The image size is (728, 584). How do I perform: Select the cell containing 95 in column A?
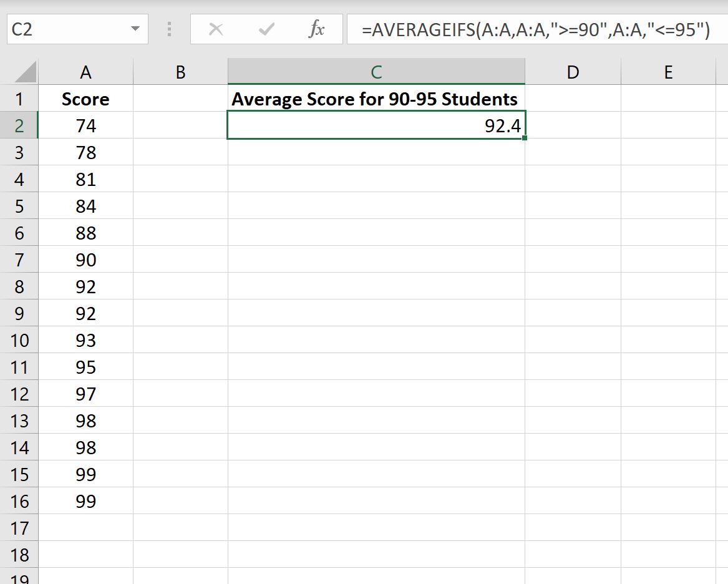point(86,367)
